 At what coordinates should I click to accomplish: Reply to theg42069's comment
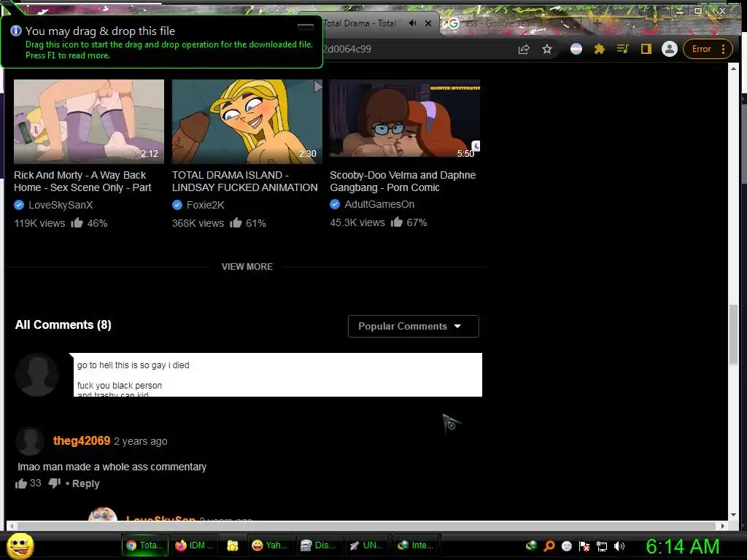point(86,483)
